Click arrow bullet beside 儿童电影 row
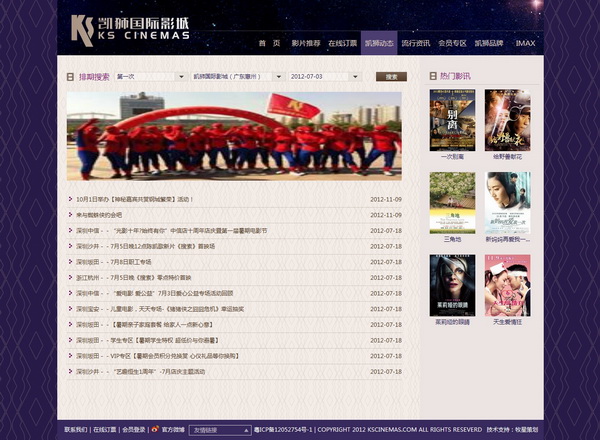600x440 pixels. [70, 309]
